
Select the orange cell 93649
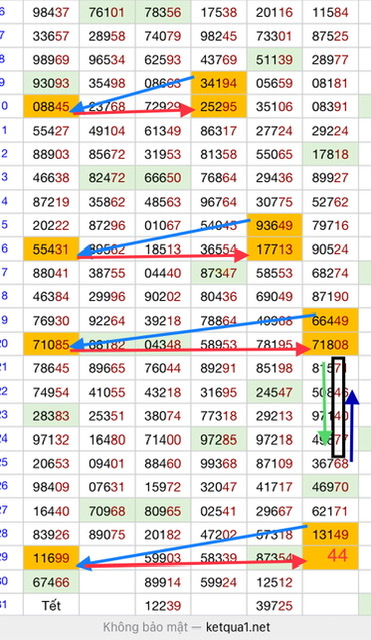(x=275, y=225)
